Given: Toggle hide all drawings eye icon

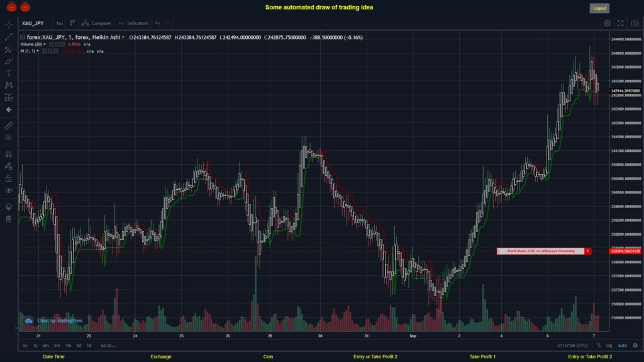Looking at the screenshot, I should click(x=9, y=190).
